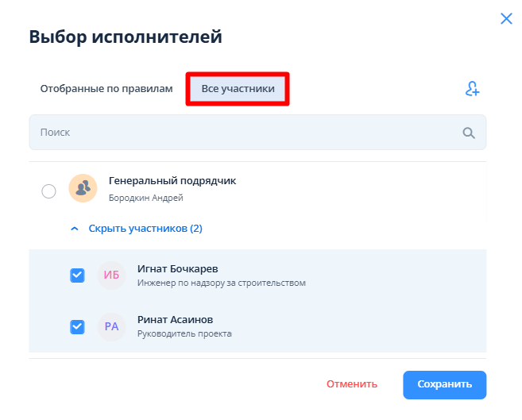
Task: Click the add user icon
Action: point(472,89)
